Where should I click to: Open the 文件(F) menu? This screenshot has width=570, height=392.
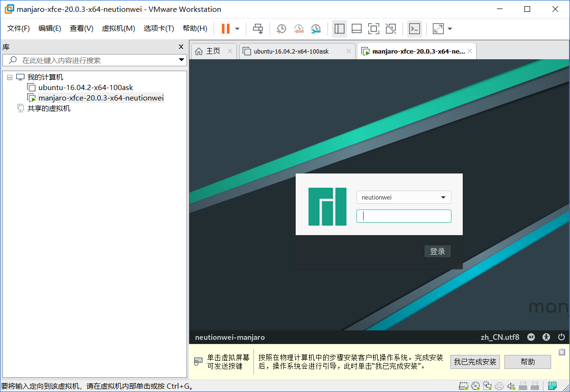(19, 28)
